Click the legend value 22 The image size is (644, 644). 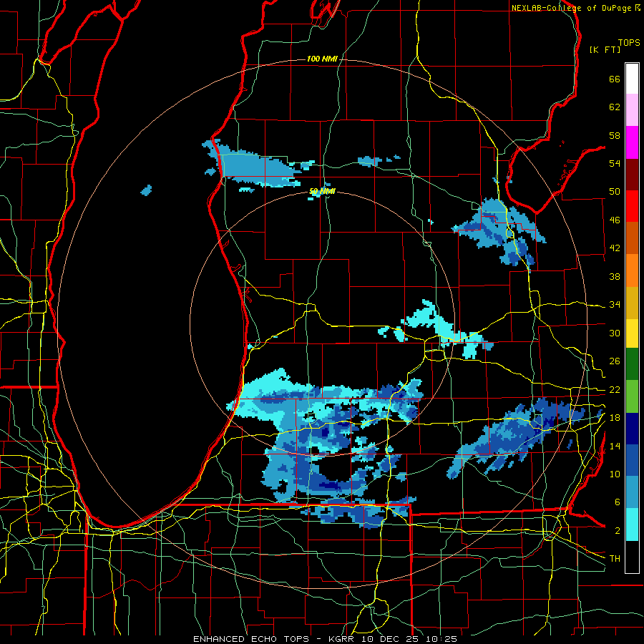(x=615, y=389)
